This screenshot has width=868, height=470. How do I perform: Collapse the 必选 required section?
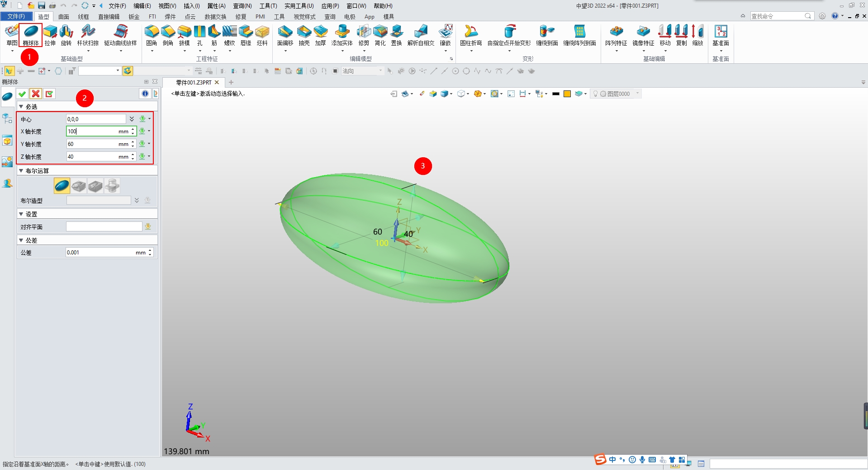21,107
